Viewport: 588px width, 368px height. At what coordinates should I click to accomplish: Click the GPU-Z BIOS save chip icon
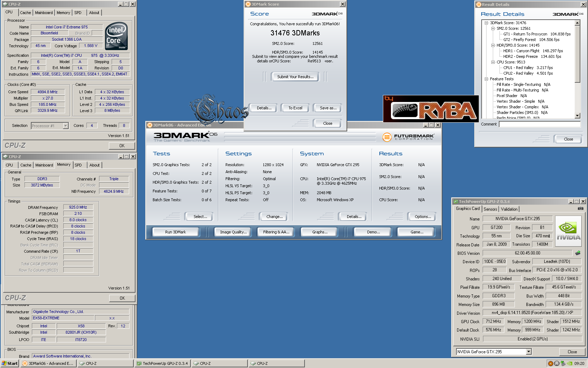[578, 253]
